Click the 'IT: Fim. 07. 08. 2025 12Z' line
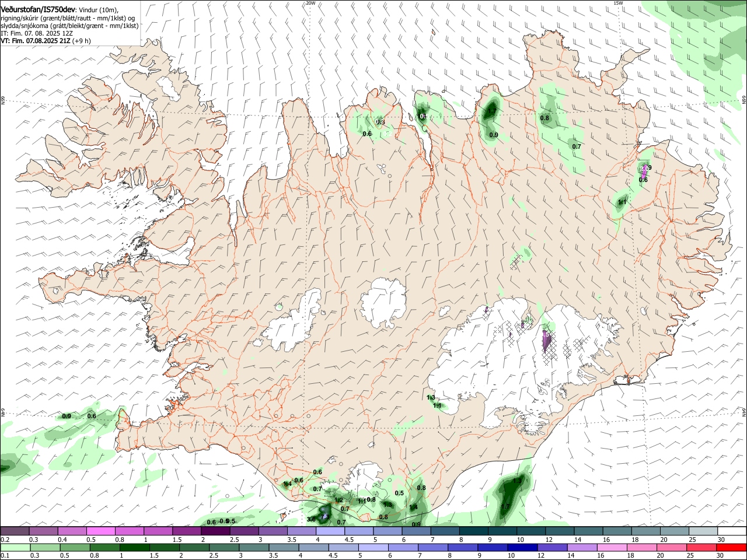 (x=37, y=33)
